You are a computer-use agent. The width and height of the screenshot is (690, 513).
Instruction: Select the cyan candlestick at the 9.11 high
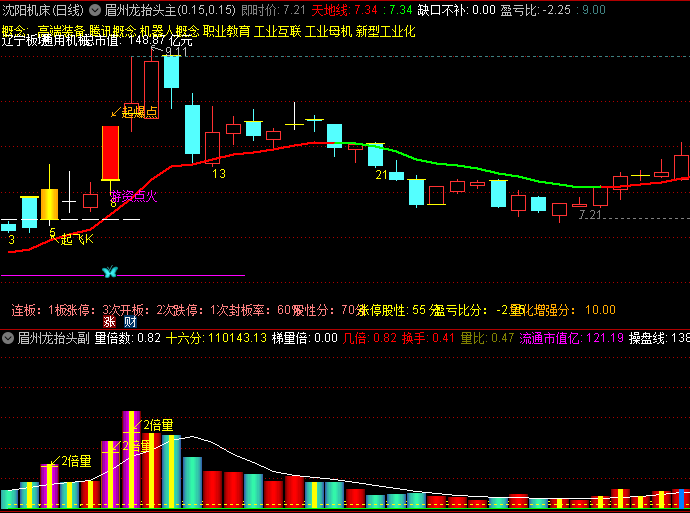[172, 72]
